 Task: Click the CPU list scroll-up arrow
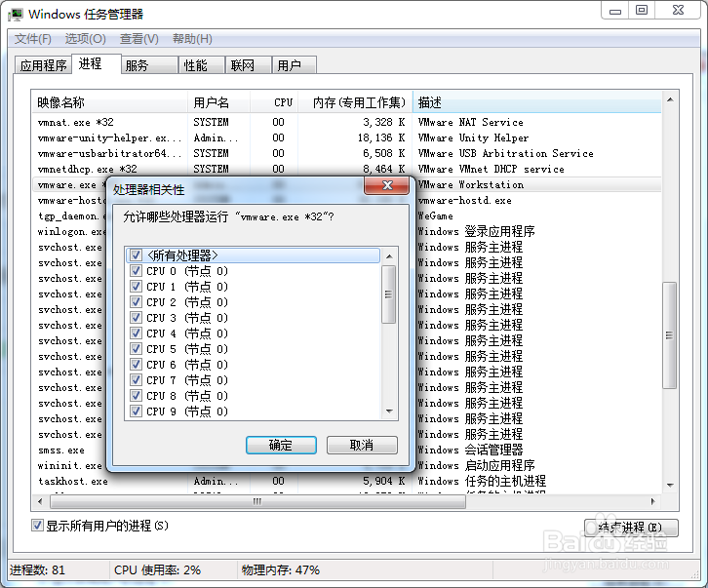pyautogui.click(x=389, y=256)
